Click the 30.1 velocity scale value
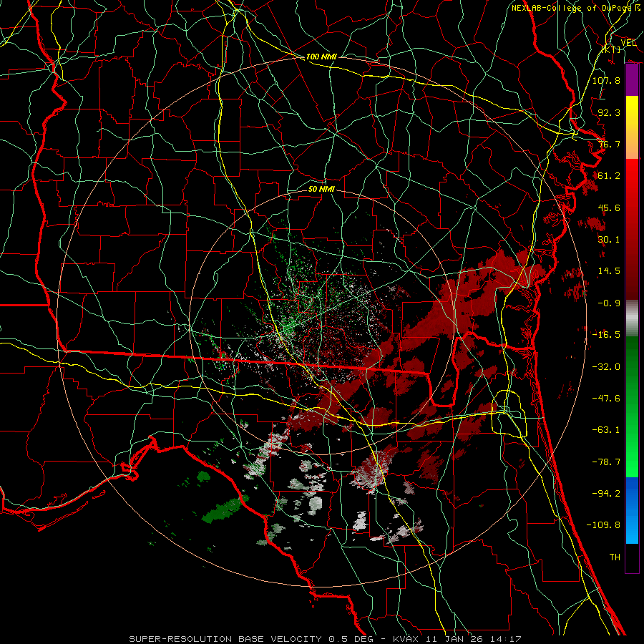The height and width of the screenshot is (644, 644). 609,240
